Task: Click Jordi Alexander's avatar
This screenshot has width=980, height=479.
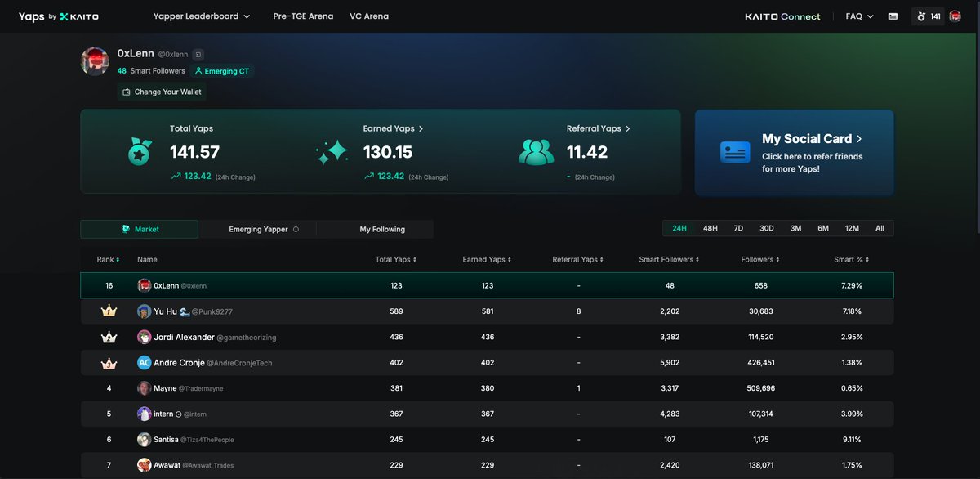Action: point(145,337)
